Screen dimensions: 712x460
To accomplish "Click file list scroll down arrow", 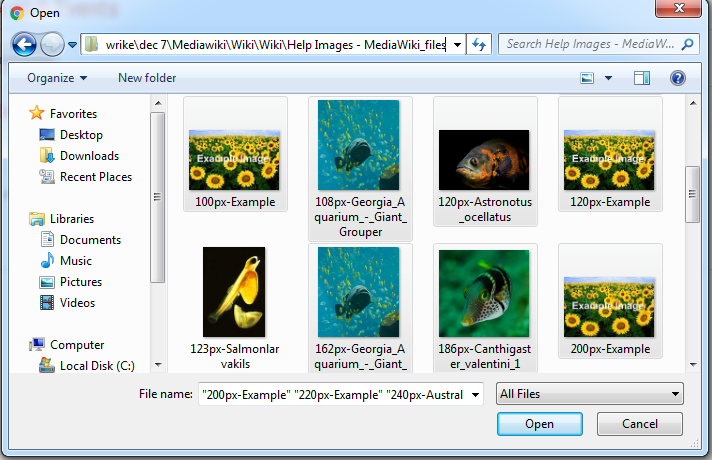I will [x=693, y=365].
